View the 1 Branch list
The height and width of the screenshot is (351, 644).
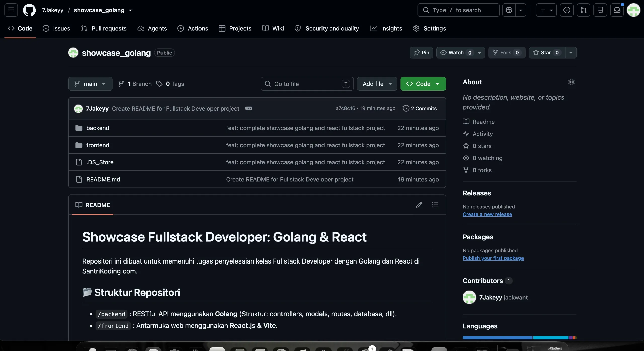tap(135, 84)
